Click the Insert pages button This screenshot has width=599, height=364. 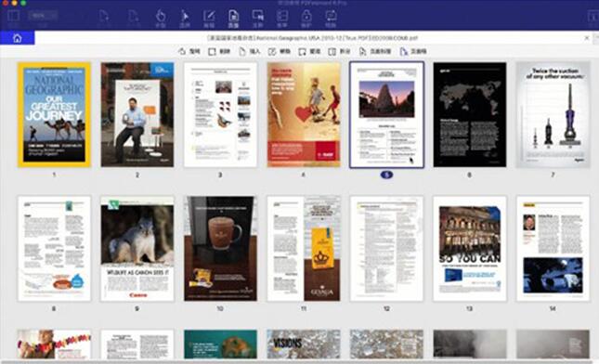point(250,51)
